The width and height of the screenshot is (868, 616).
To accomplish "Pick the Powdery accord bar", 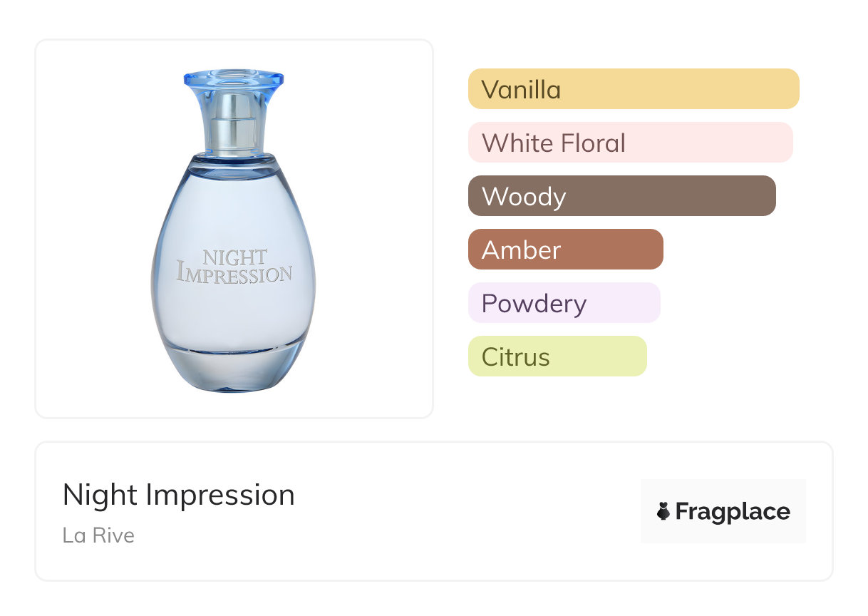I will coord(564,303).
